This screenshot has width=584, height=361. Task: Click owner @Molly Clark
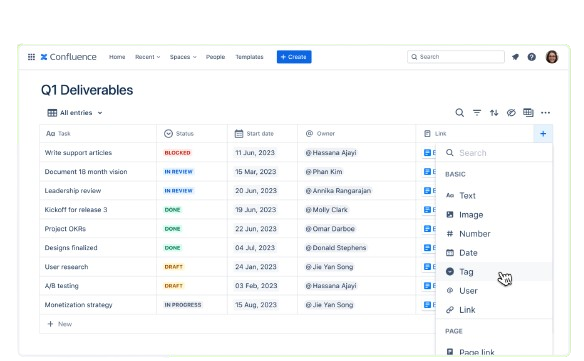pos(326,210)
